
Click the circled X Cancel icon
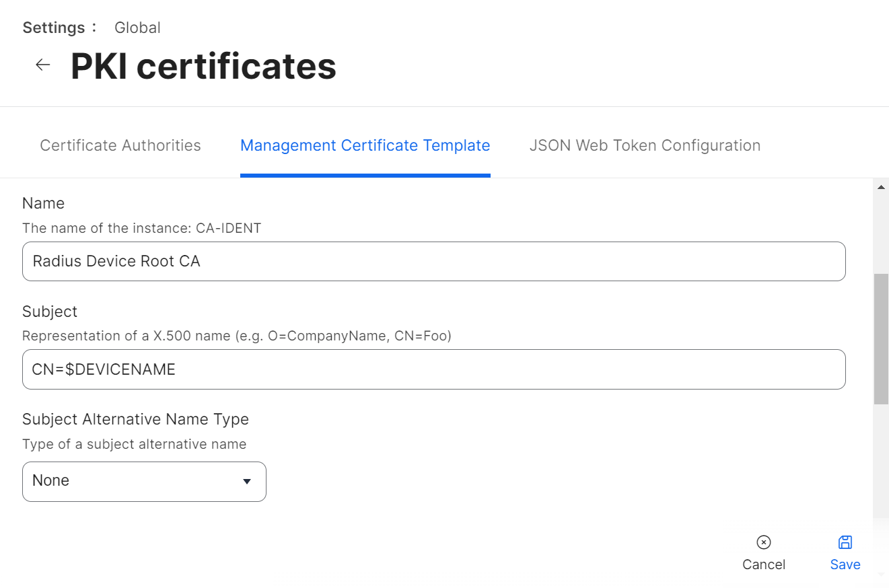(763, 542)
